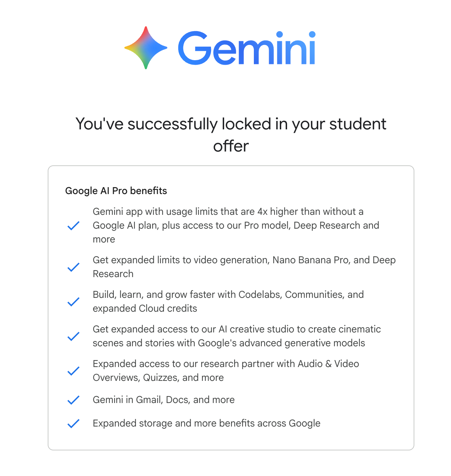Screen dimensions: 451x476
Task: Click checkmark next to Gemini in Gmail
Action: click(73, 400)
